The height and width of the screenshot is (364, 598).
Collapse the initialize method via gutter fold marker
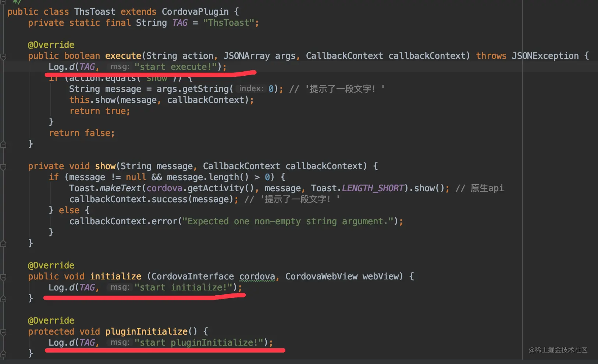(3, 277)
